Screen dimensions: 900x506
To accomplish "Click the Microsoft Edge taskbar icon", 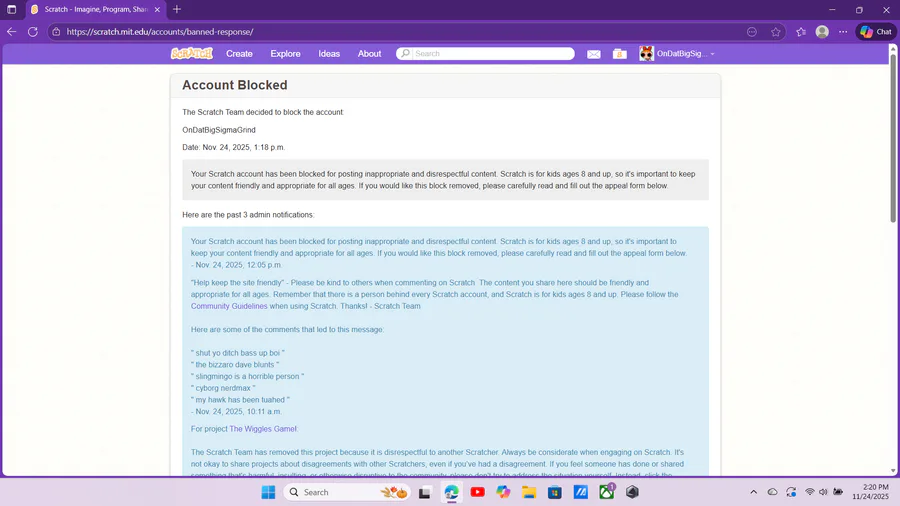I will coord(451,492).
